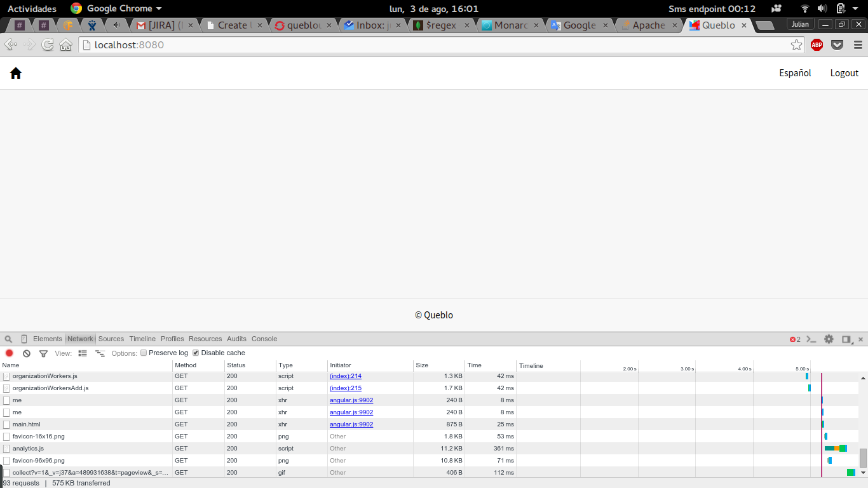Toggle device mode in DevTools
868x488 pixels.
24,339
